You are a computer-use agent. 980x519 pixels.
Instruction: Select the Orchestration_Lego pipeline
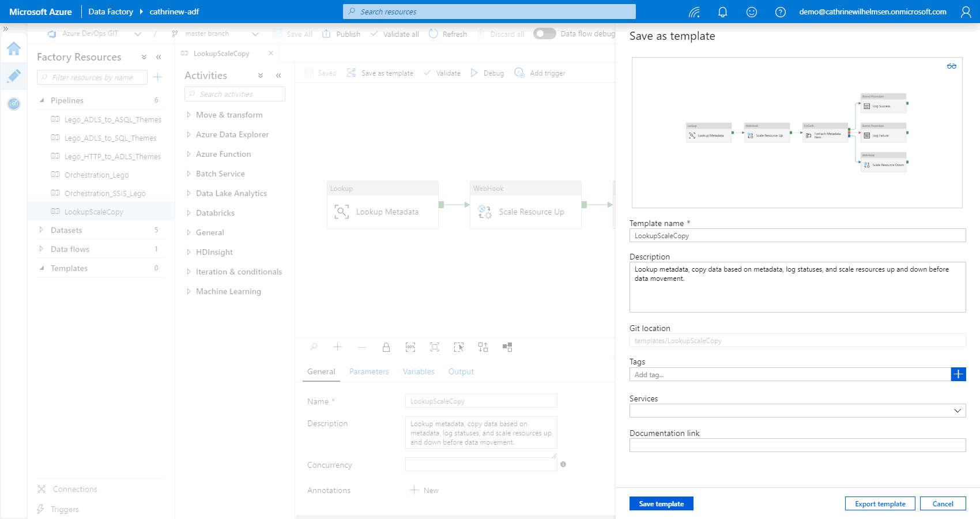click(x=96, y=175)
